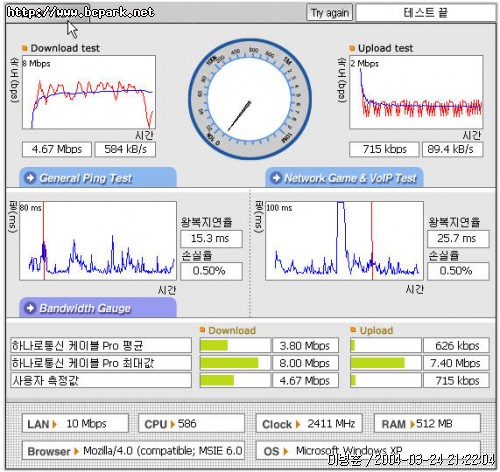Click the 715 kbps upload result field
500x472 pixels.
384,149
